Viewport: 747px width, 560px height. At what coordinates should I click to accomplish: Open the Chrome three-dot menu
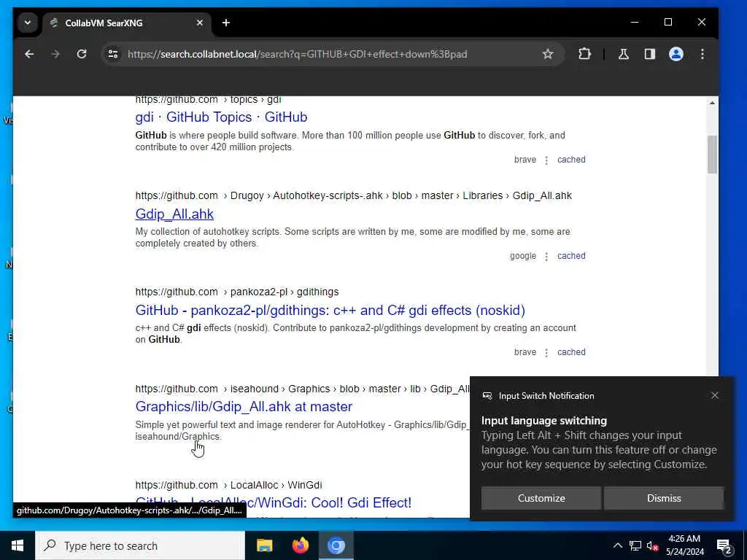(703, 54)
